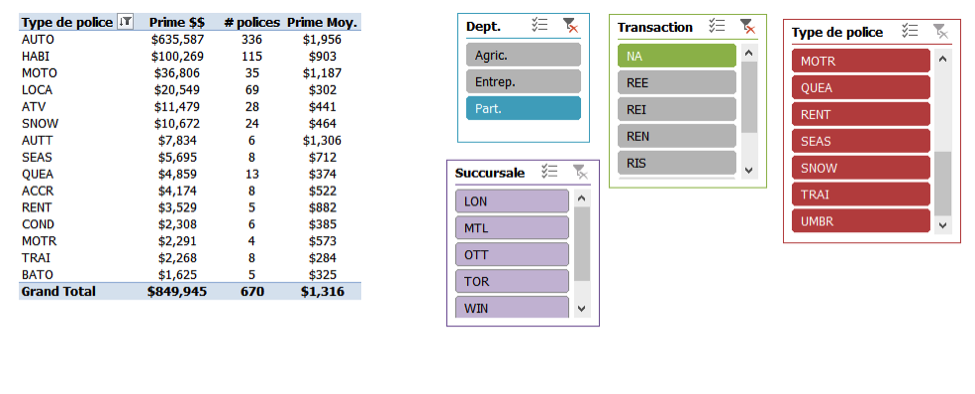Click the $36,806 prime cell

pyautogui.click(x=177, y=73)
